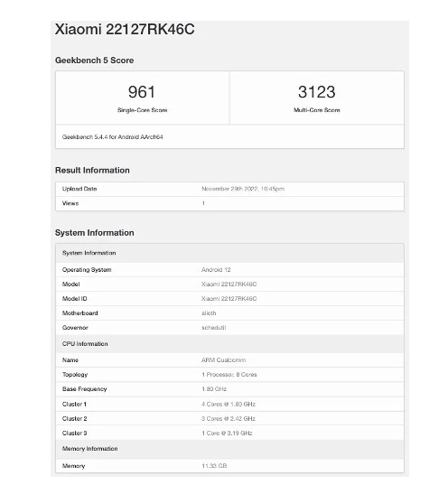
Task: Click the Base Frequency label
Action: point(85,389)
